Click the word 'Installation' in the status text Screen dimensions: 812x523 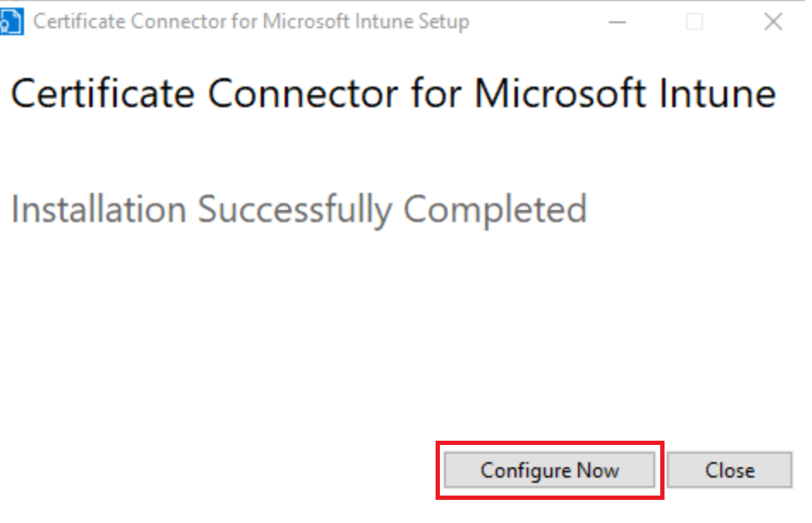point(99,209)
